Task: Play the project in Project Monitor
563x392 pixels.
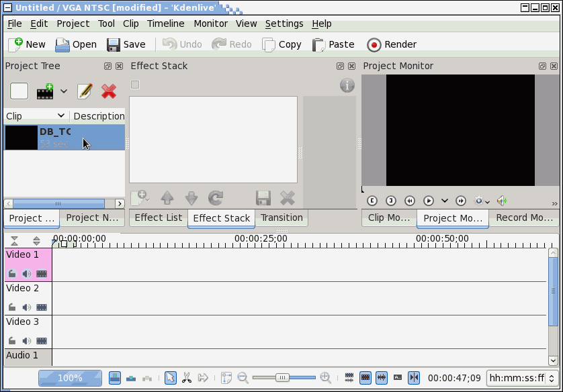Action: tap(429, 201)
